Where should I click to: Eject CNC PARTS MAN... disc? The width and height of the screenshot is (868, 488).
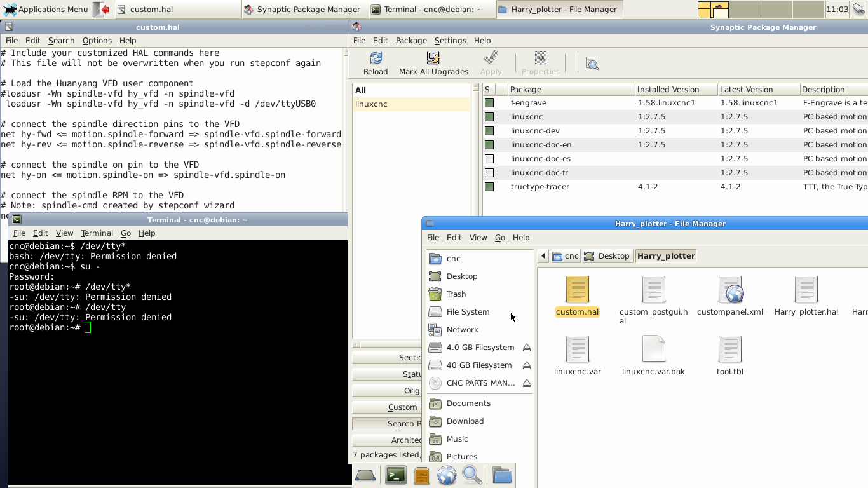[x=526, y=383]
